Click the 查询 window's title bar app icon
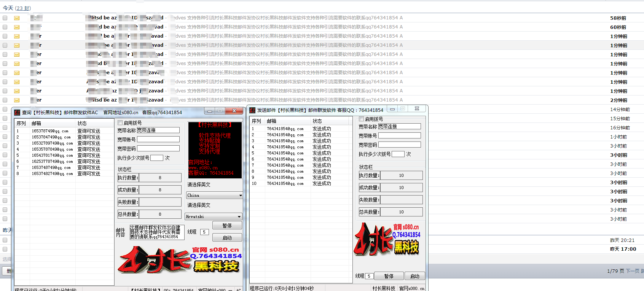Image resolution: width=644 pixels, height=291 pixels. tap(17, 112)
